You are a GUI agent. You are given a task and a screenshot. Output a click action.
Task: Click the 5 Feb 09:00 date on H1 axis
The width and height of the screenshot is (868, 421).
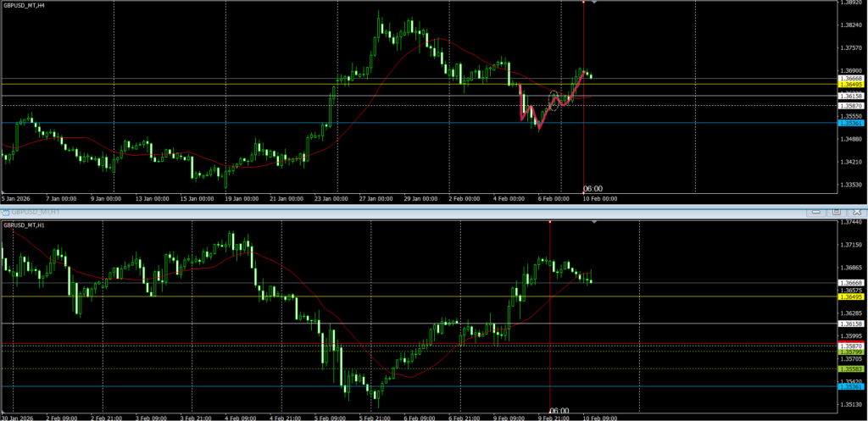pyautogui.click(x=325, y=418)
